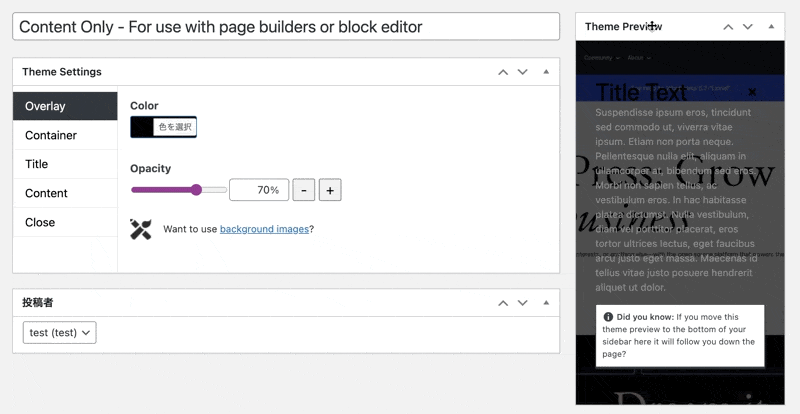The height and width of the screenshot is (414, 800).
Task: Increase opacity with the plus button
Action: (330, 190)
